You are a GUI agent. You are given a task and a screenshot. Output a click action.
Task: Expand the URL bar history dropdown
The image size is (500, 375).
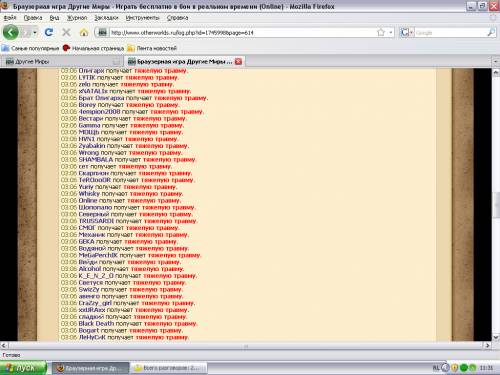click(x=391, y=32)
